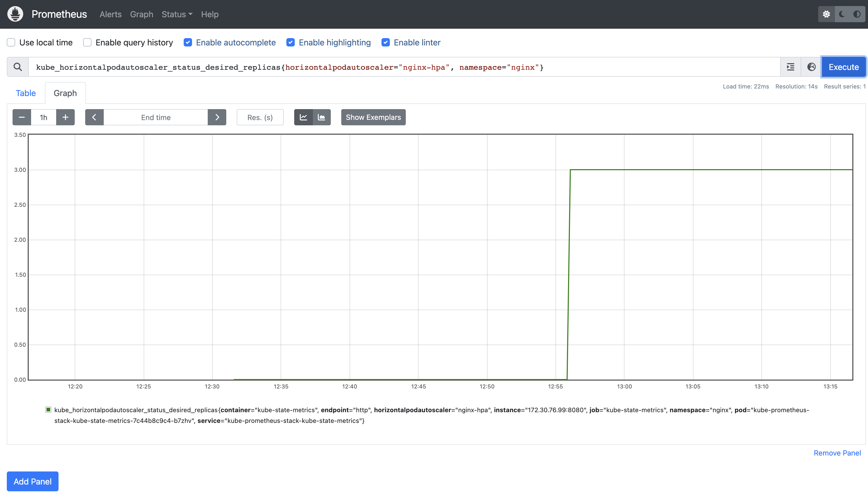Enable query history checkbox
Viewport: 868px width, 496px height.
(x=87, y=42)
